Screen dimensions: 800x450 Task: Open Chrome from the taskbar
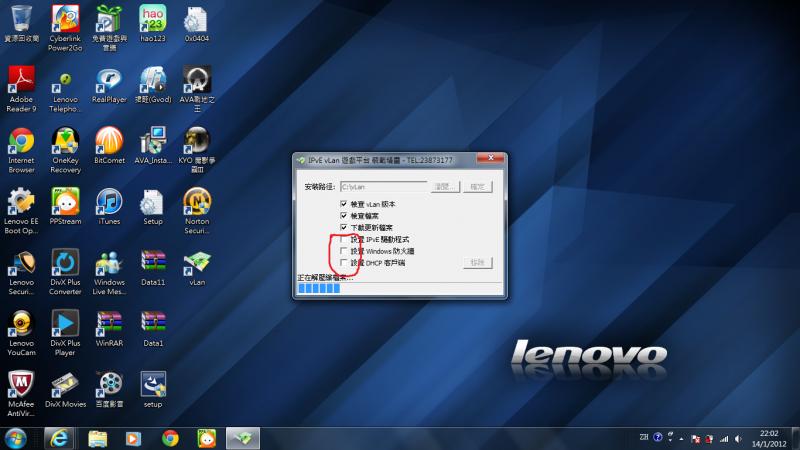click(x=170, y=439)
